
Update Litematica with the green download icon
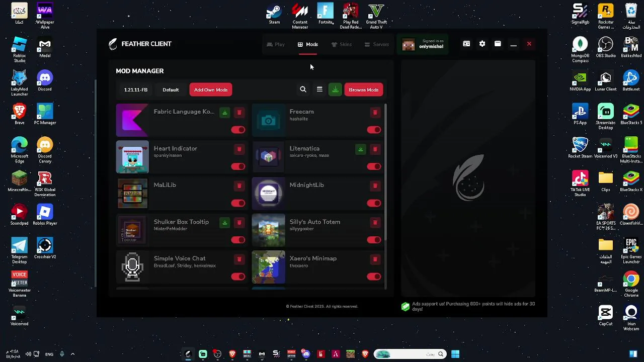(x=361, y=149)
